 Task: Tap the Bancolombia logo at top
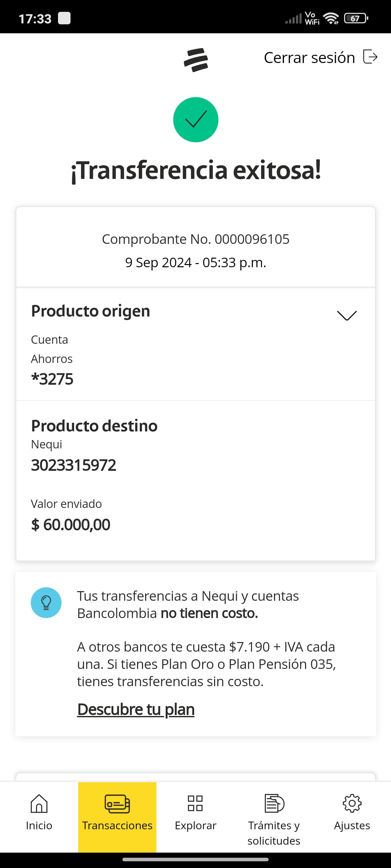pos(196,60)
